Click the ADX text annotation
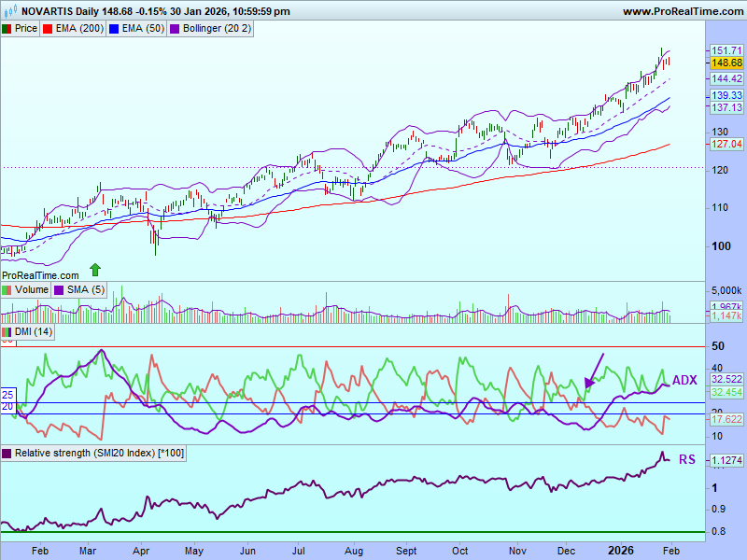 (x=684, y=380)
